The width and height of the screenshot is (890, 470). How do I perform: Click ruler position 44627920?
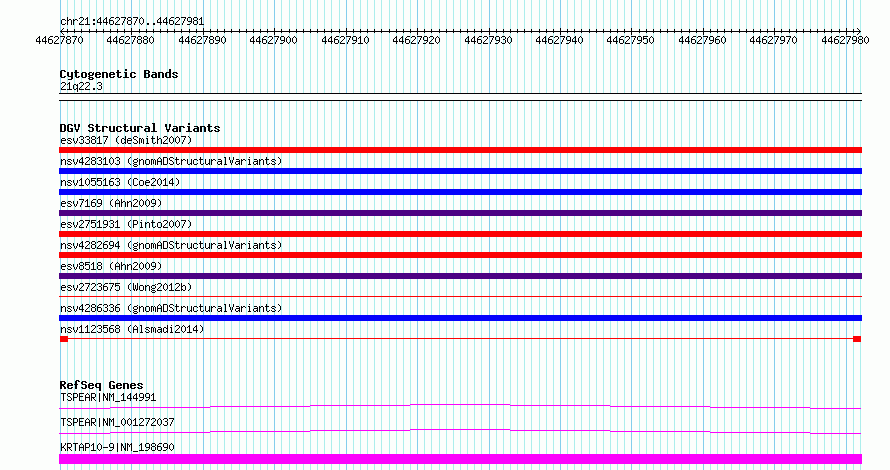click(416, 40)
